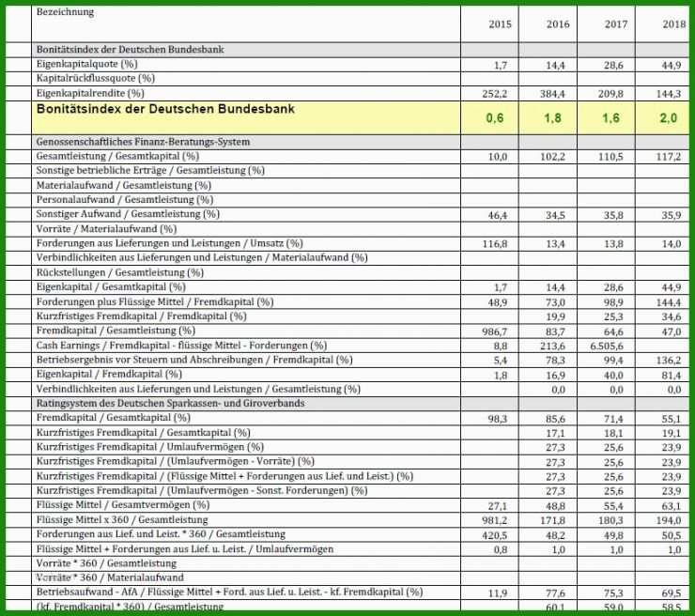695x616 pixels.
Task: Click the 'Kurzfristiges Fremdkapital / Fremdkapital (%)' row label
Action: [x=142, y=316]
